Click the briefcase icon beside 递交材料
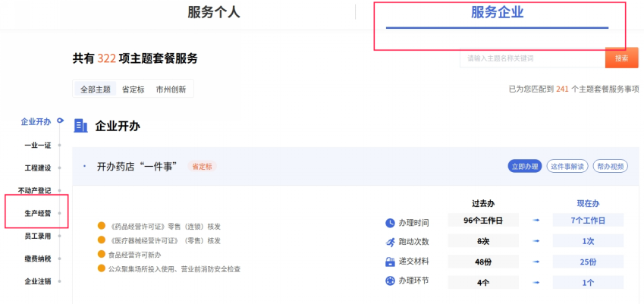Image resolution: width=644 pixels, height=304 pixels. [390, 262]
